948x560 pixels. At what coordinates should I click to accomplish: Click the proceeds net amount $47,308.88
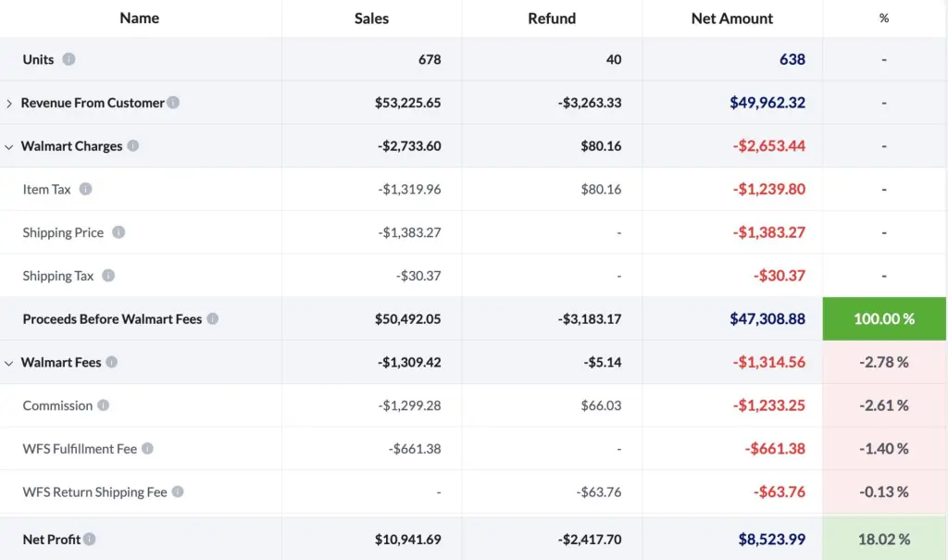pyautogui.click(x=767, y=318)
